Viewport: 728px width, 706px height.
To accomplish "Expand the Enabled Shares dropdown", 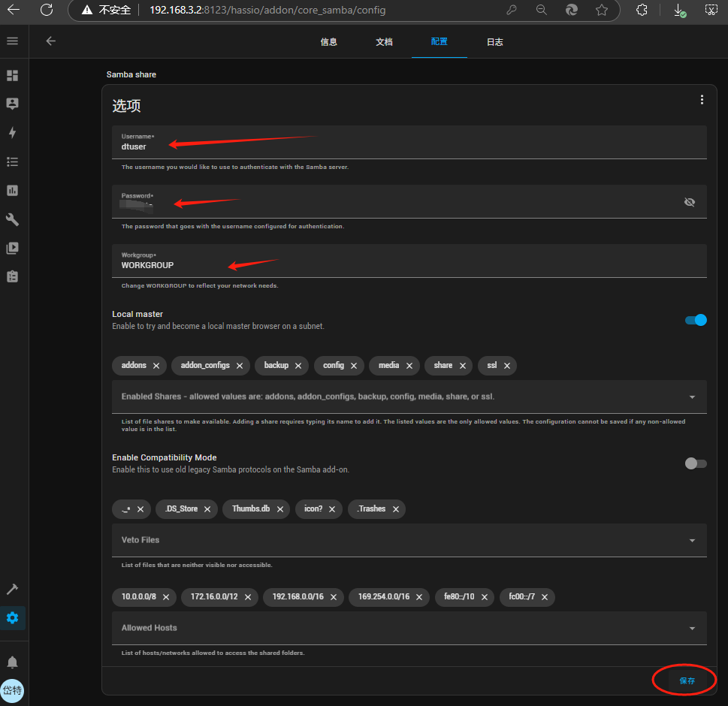I will click(692, 397).
